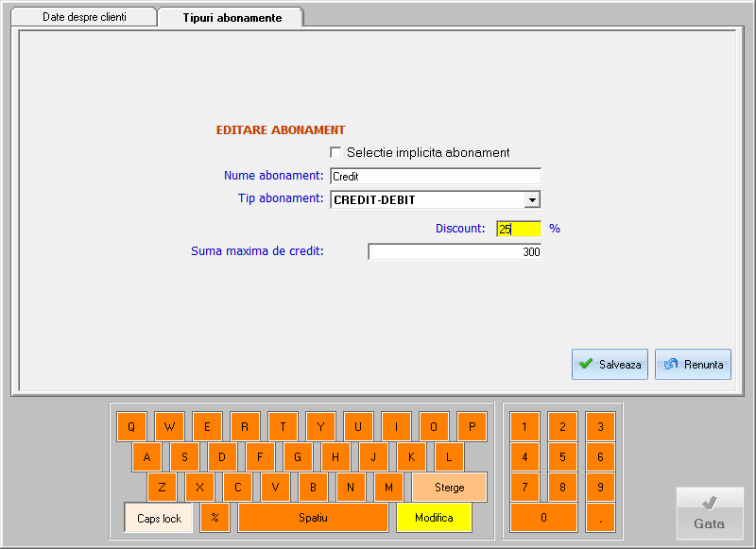Cancel editing with Renunta button

[x=693, y=365]
